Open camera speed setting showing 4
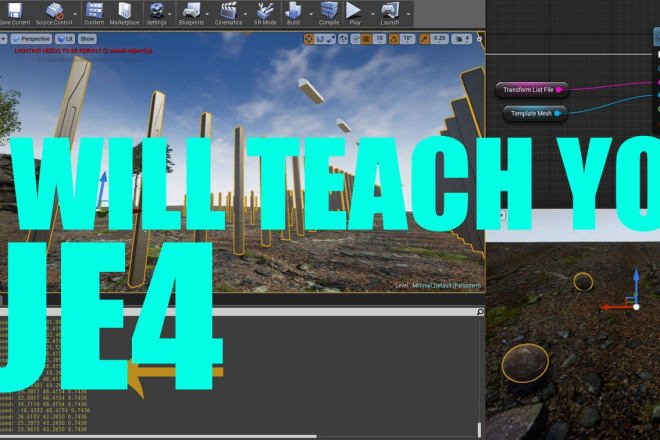 (x=462, y=39)
